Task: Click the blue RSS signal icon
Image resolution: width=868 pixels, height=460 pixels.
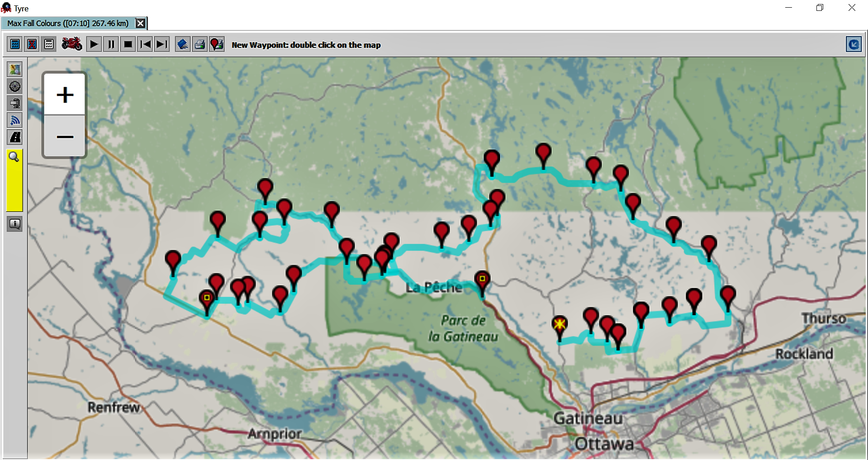Action: (x=15, y=120)
